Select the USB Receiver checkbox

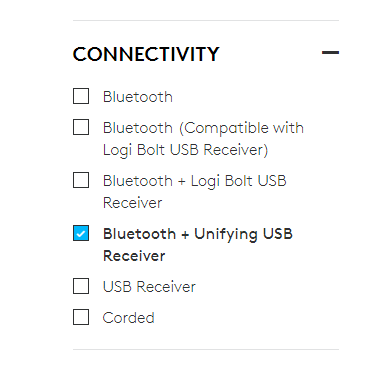[x=81, y=286]
